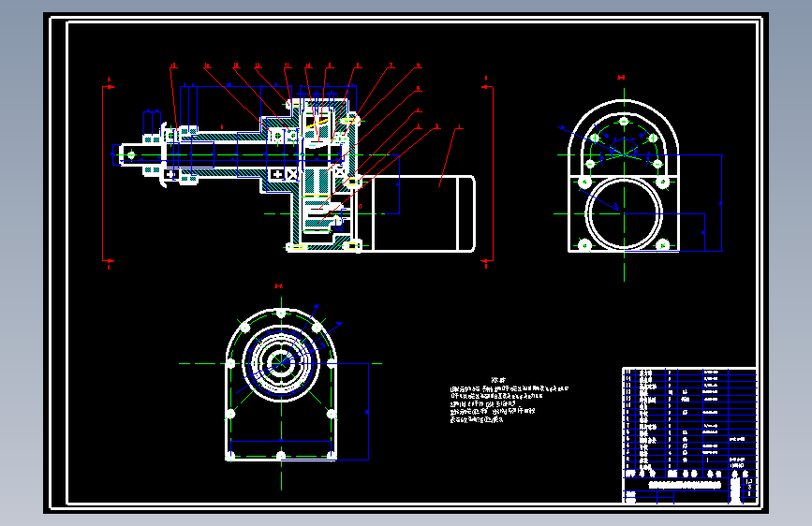Image resolution: width=812 pixels, height=526 pixels.
Task: Click part callout number 3 label
Action: point(419,126)
